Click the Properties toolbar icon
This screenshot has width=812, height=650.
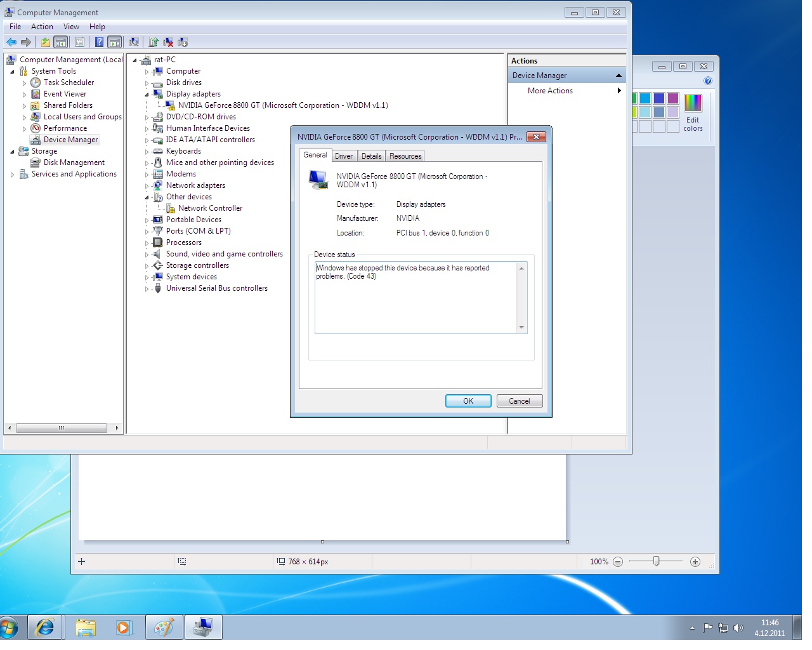coord(79,43)
